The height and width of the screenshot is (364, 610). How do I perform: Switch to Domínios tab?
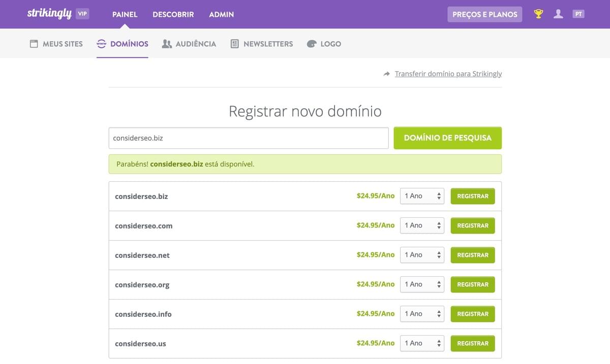click(x=123, y=44)
